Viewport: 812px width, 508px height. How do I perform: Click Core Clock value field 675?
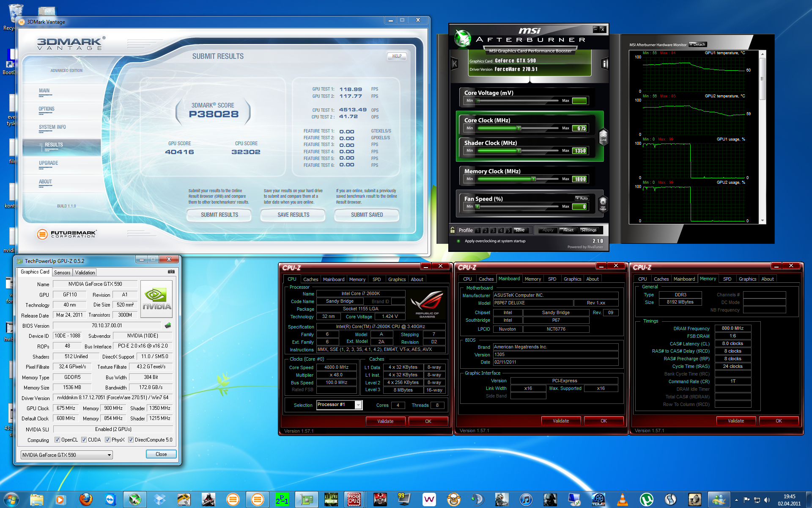click(x=579, y=128)
